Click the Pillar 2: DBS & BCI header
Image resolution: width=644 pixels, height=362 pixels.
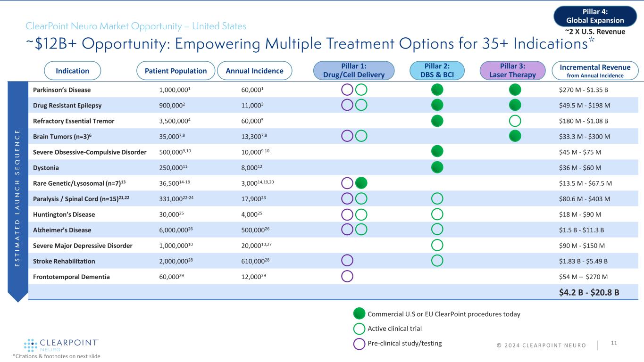point(436,71)
